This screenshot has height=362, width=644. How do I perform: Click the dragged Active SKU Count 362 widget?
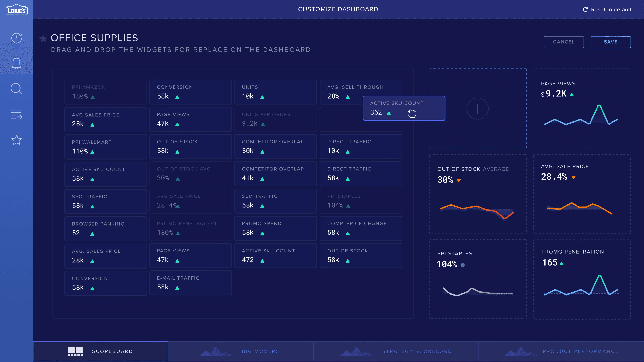[x=404, y=108]
